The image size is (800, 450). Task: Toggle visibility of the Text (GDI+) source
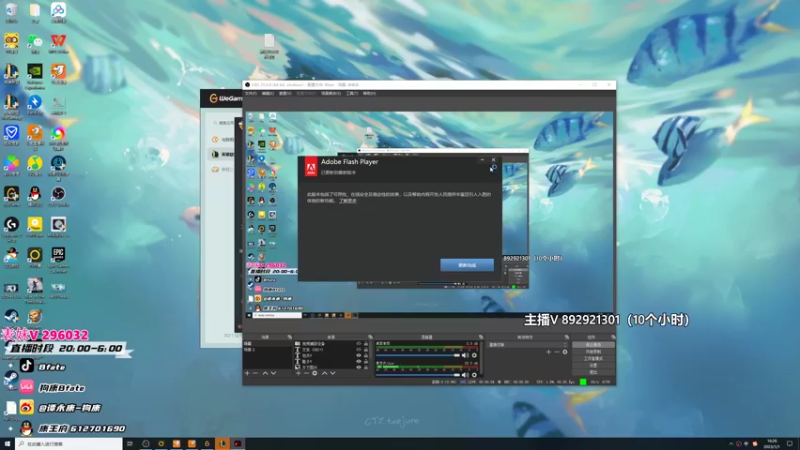[x=359, y=349]
